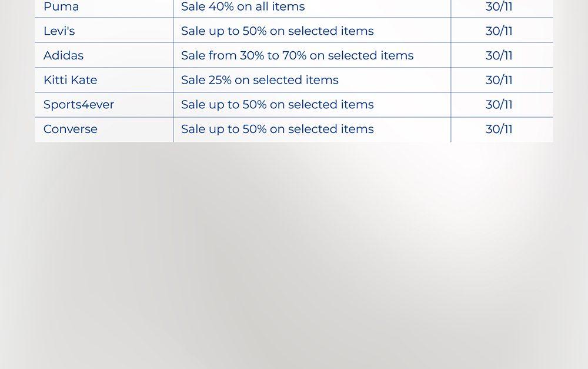
Task: Click the word "Sale" in the Adidas row
Action: [193, 56]
